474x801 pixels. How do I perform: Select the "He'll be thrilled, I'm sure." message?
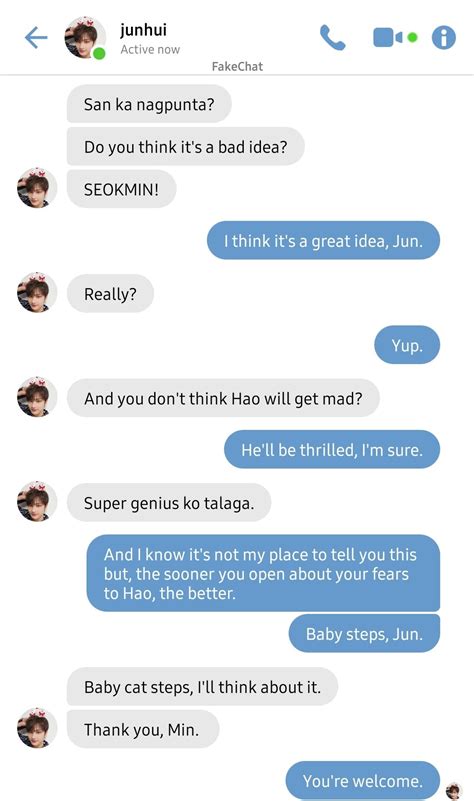(x=332, y=450)
